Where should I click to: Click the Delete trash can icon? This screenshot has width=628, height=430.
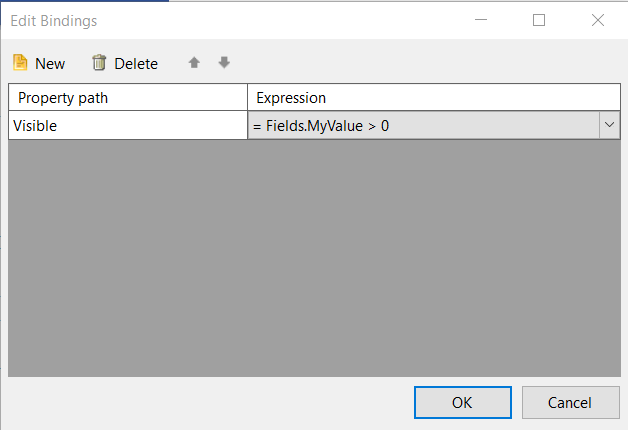click(99, 63)
